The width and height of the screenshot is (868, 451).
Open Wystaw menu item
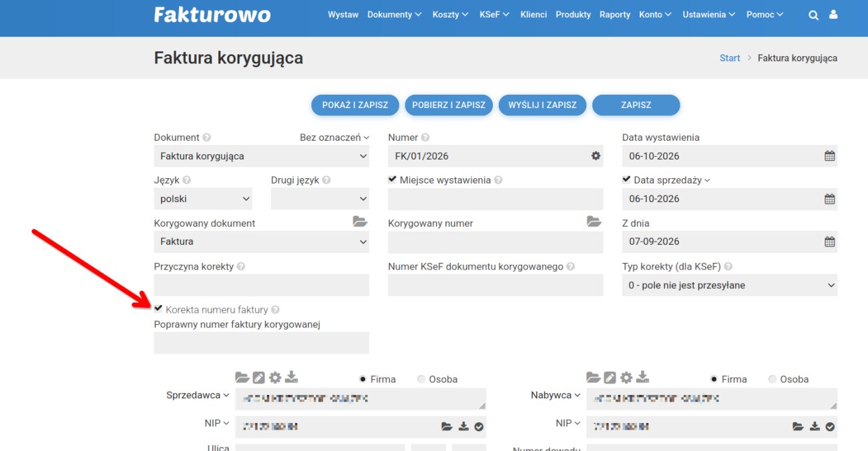click(x=343, y=15)
